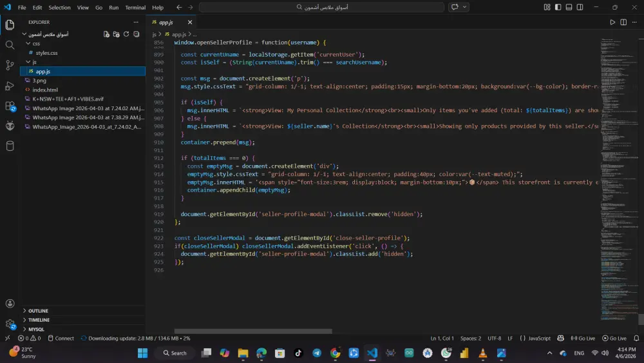Open Accounts menu in activity bar
Image resolution: width=644 pixels, height=363 pixels.
10,304
